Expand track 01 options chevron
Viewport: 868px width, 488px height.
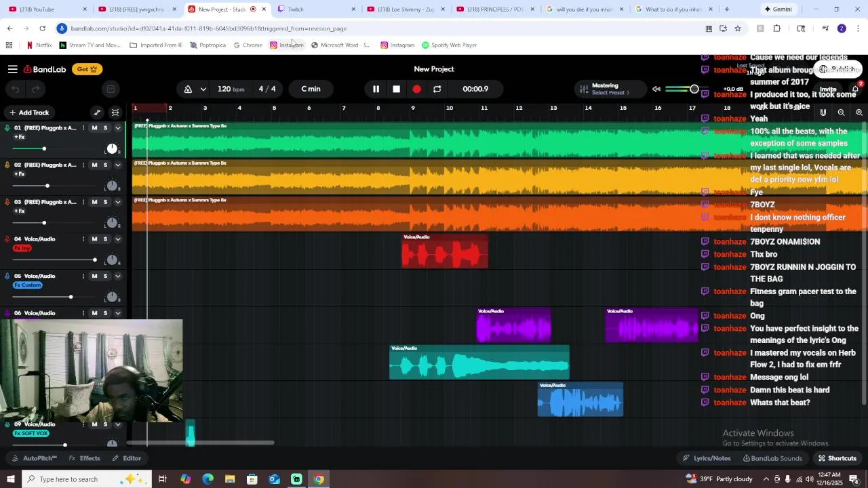117,128
